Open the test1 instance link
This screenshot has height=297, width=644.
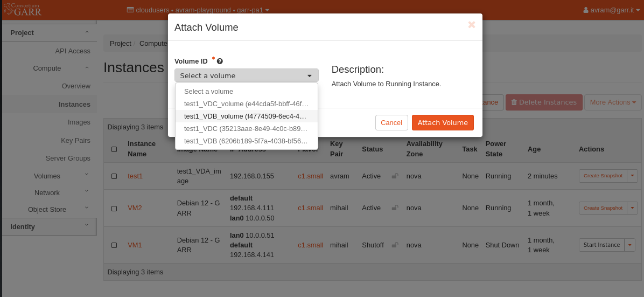click(x=135, y=176)
